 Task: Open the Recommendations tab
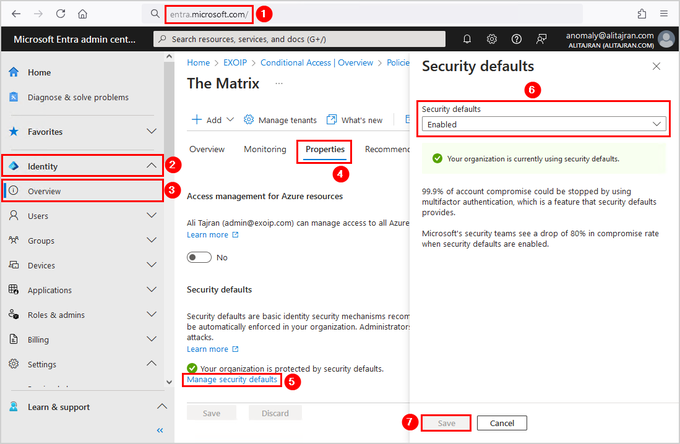point(387,149)
